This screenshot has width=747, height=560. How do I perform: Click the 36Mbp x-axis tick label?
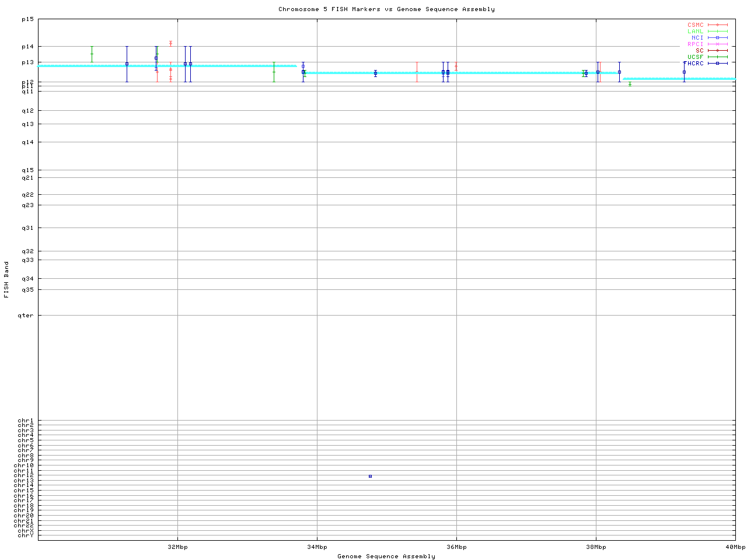(456, 547)
